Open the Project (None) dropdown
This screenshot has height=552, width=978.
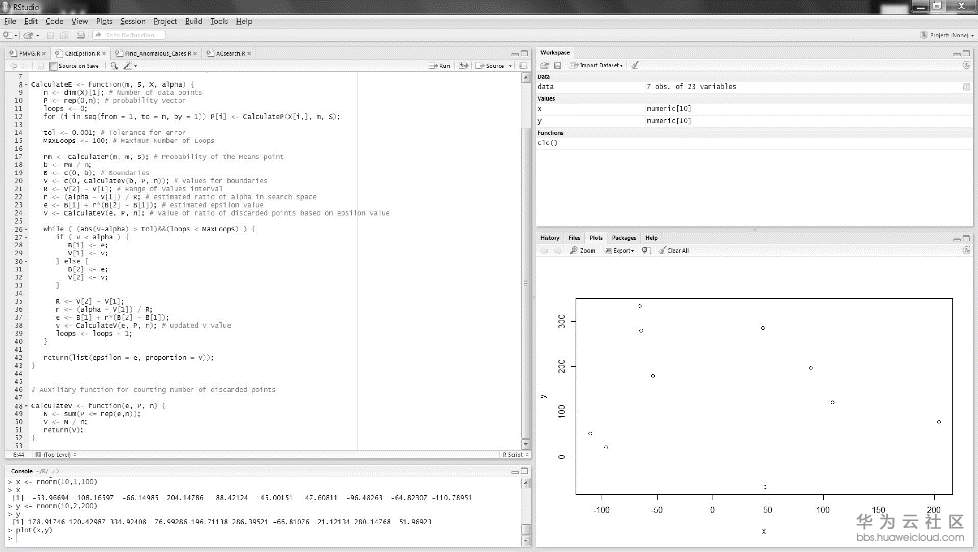click(947, 35)
